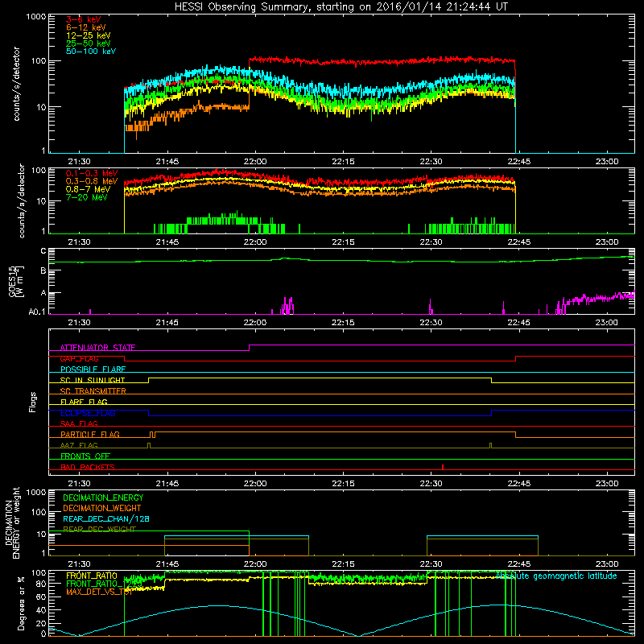Select the ECLIPSE_FLAG label
644x644 pixels.
[x=88, y=413]
